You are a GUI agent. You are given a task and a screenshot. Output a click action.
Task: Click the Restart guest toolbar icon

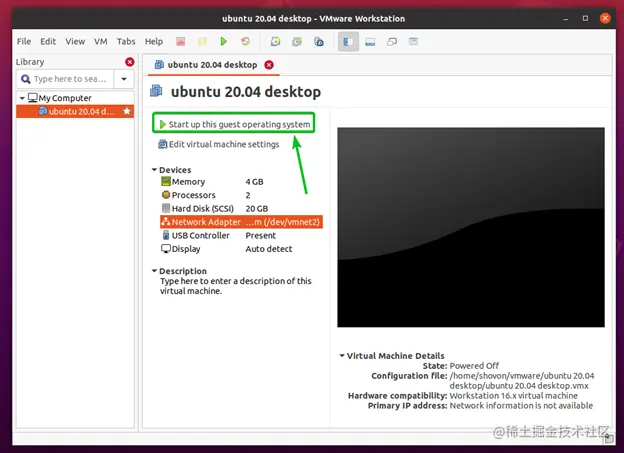tap(246, 41)
